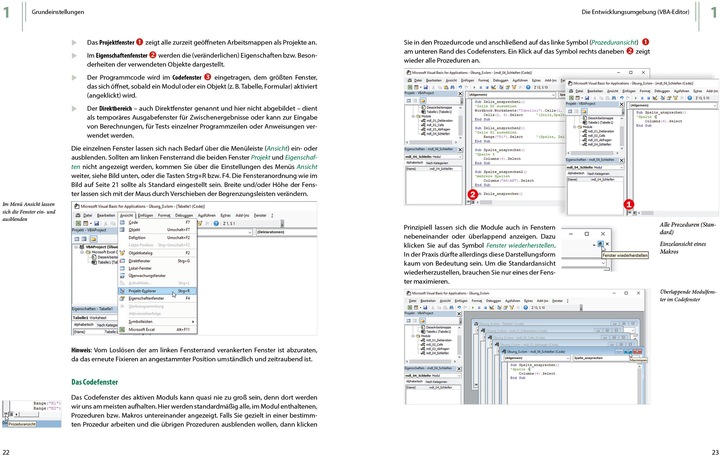This screenshot has height=456, width=720.
Task: Open Debuggen menu in page 22 screenshot
Action: (x=184, y=215)
